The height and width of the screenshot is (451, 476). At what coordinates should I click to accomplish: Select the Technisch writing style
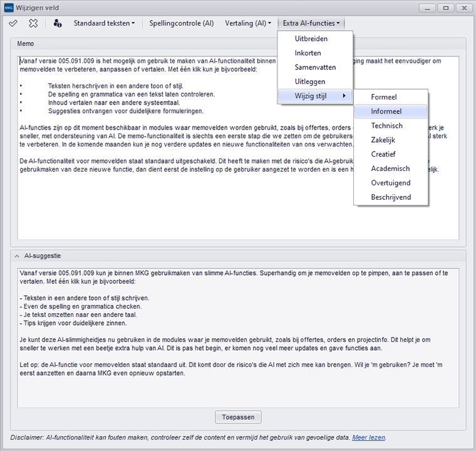pyautogui.click(x=386, y=126)
